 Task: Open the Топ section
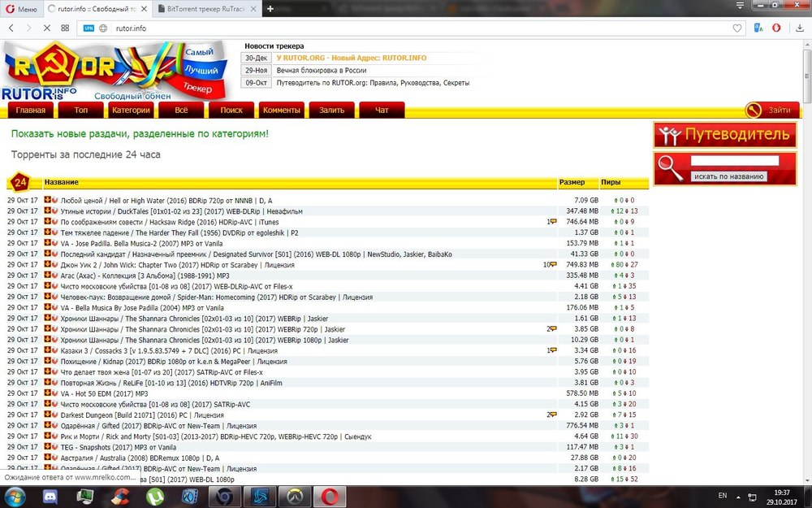[80, 110]
